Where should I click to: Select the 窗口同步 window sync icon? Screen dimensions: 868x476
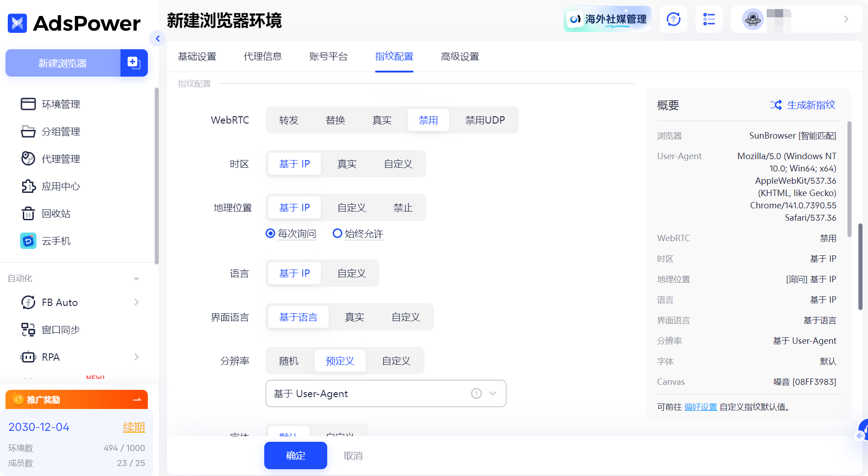click(x=28, y=330)
